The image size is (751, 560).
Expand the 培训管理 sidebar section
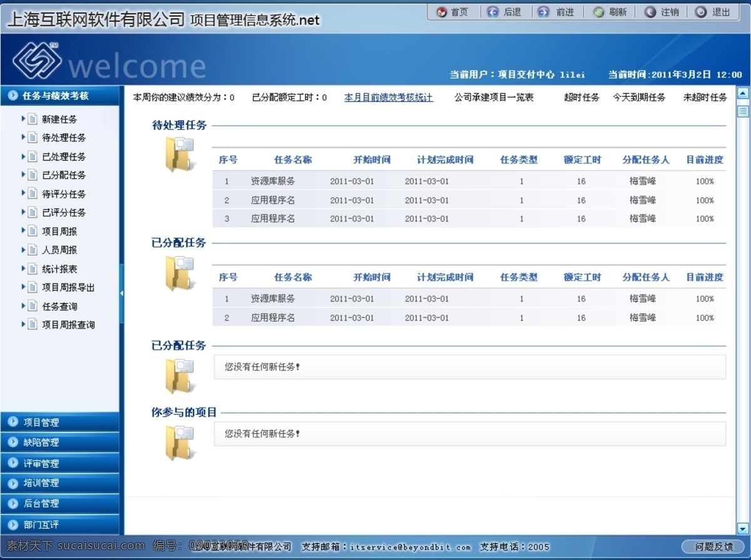(x=59, y=483)
